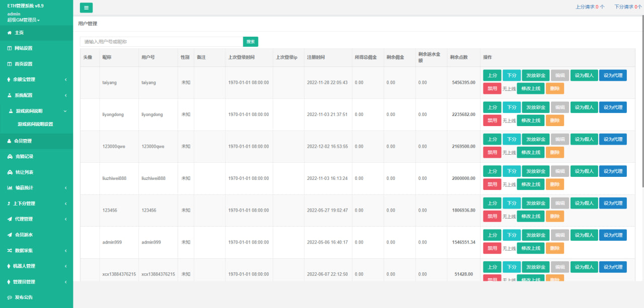Image resolution: width=644 pixels, height=308 pixels.
Task: Open 会员管理 via its user icon
Action: tap(10, 141)
